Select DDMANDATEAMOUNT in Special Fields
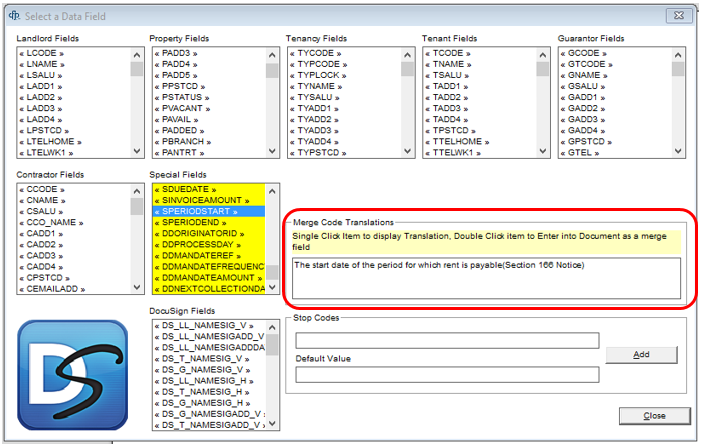This screenshot has height=447, width=702. point(208,278)
